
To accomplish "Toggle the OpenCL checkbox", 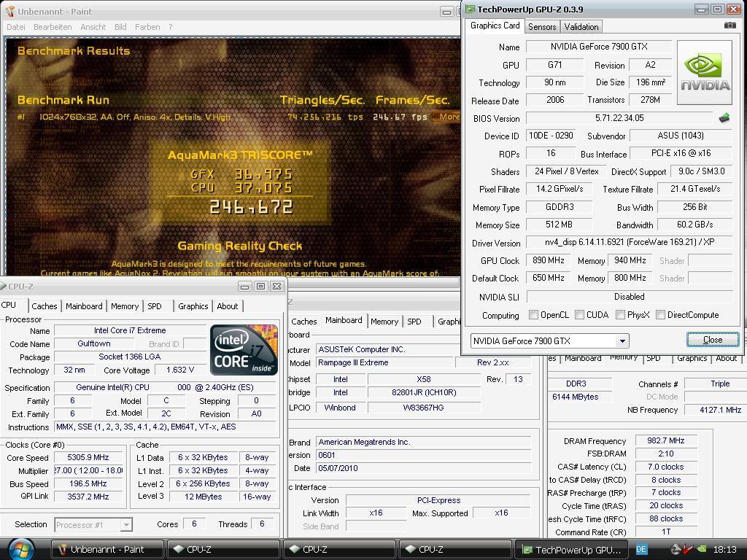I will pos(533,315).
